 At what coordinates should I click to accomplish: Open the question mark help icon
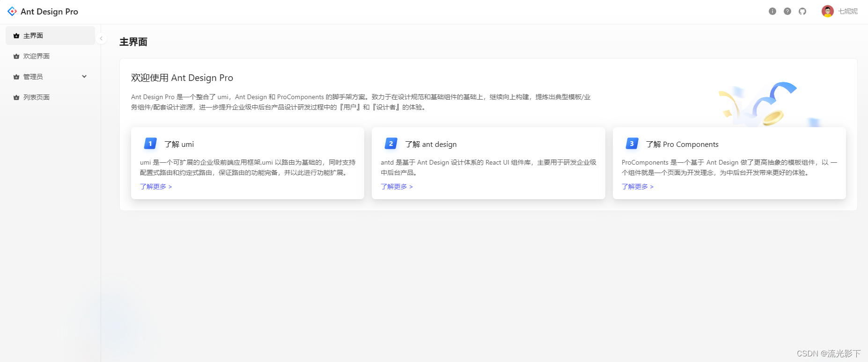[x=787, y=11]
